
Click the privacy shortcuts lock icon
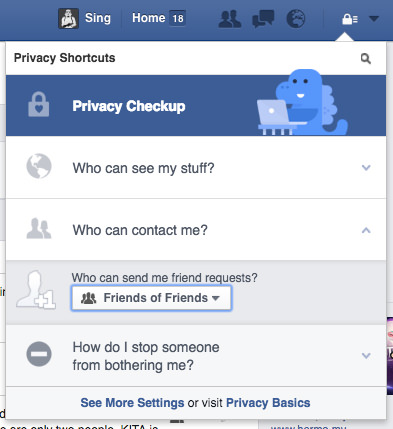[350, 19]
